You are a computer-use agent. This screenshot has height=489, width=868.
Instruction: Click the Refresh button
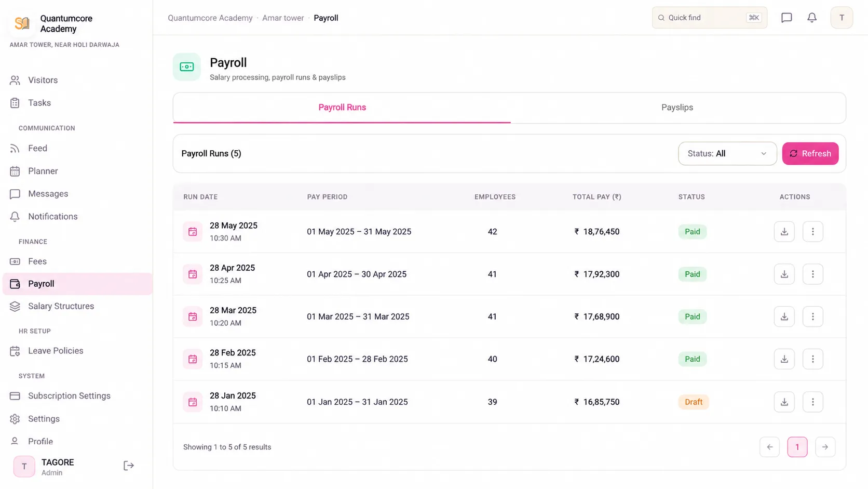810,154
